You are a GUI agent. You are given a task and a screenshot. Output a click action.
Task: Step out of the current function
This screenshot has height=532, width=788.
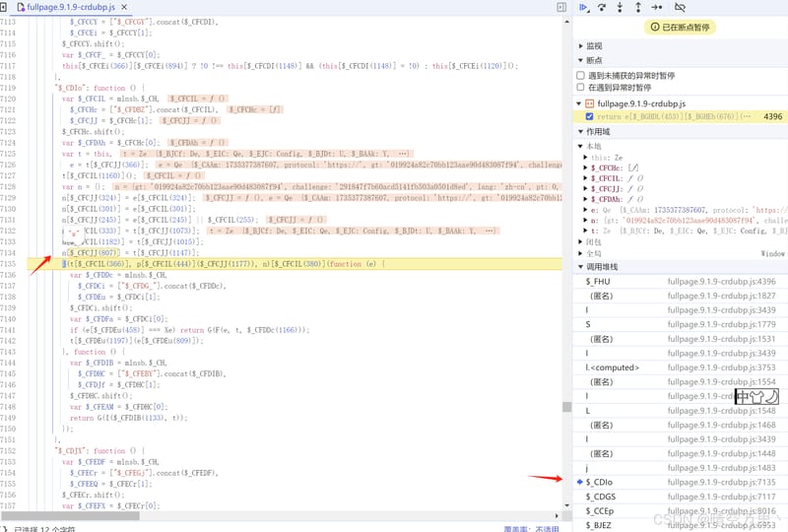tap(637, 8)
